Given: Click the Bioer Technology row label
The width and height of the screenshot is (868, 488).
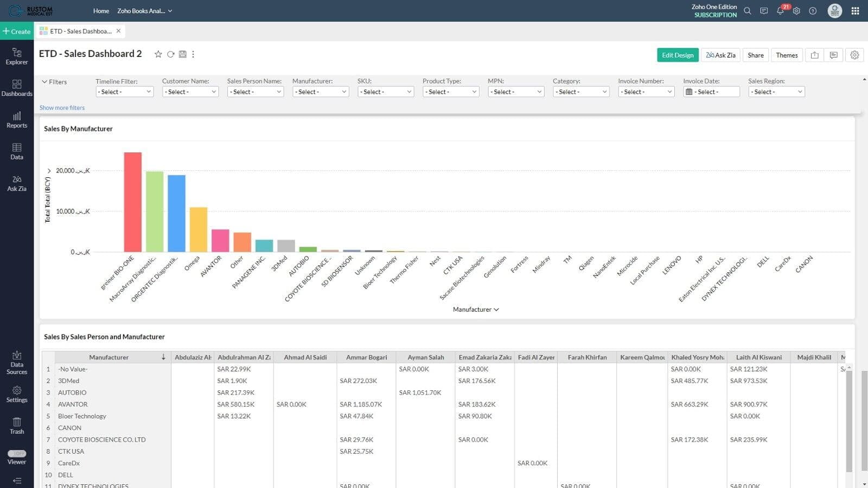Looking at the screenshot, I should tap(82, 416).
